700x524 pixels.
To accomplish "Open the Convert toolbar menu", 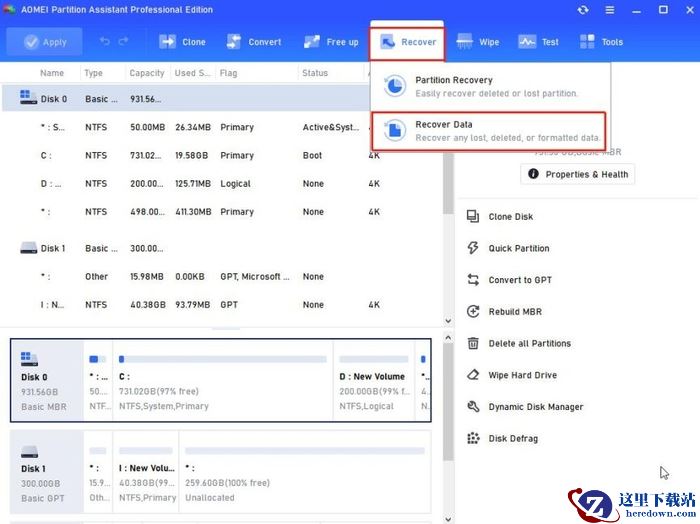I will (x=254, y=42).
